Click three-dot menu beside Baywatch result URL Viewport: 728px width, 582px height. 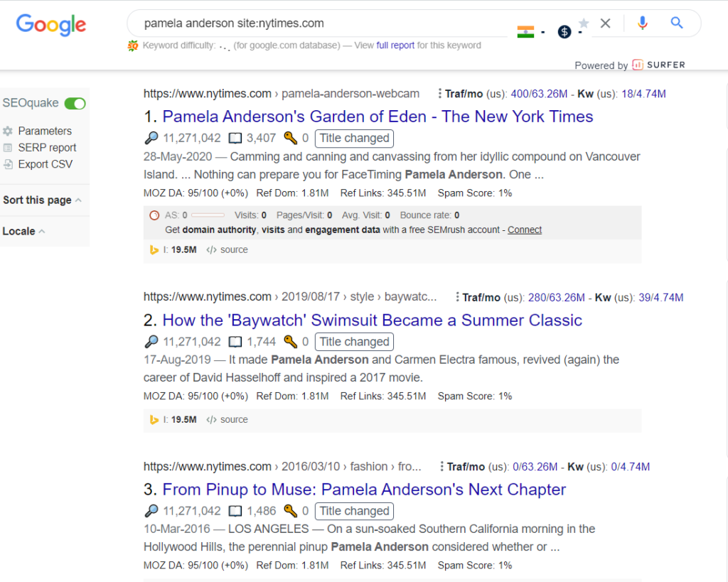(457, 297)
